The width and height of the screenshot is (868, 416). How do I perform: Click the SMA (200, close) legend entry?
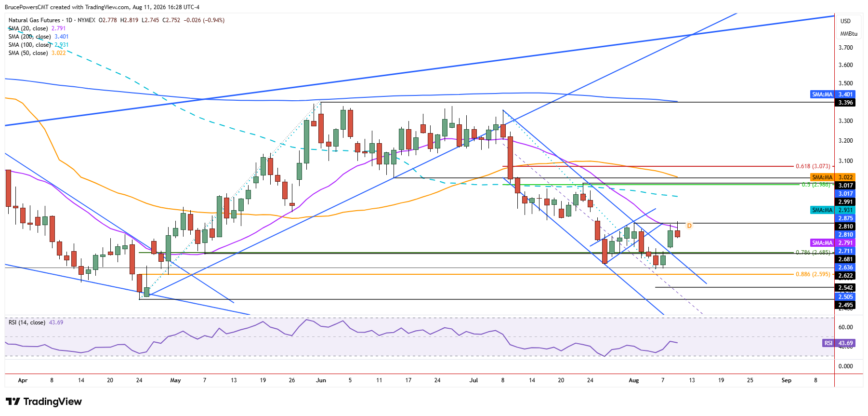(38, 37)
